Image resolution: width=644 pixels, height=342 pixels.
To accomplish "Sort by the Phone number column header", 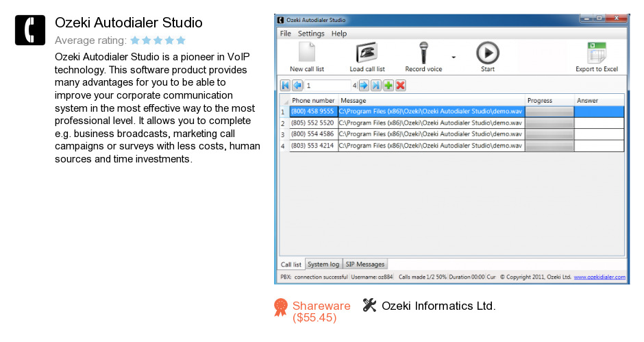I will pyautogui.click(x=313, y=100).
